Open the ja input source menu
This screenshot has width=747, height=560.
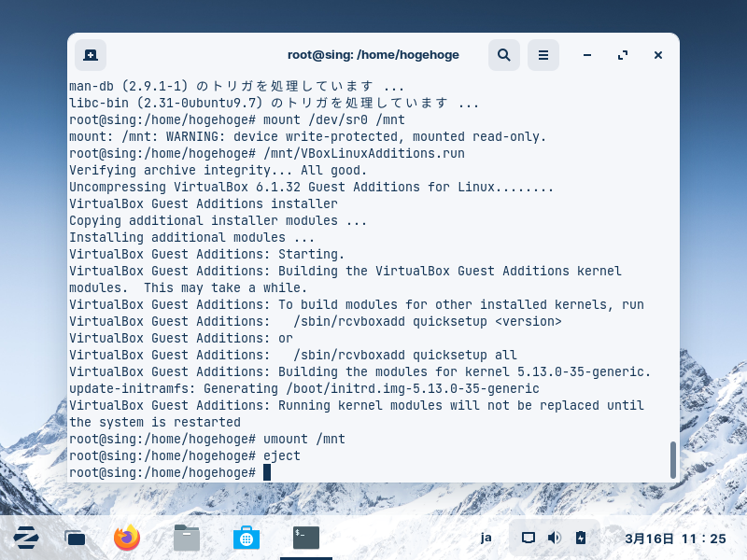point(486,539)
